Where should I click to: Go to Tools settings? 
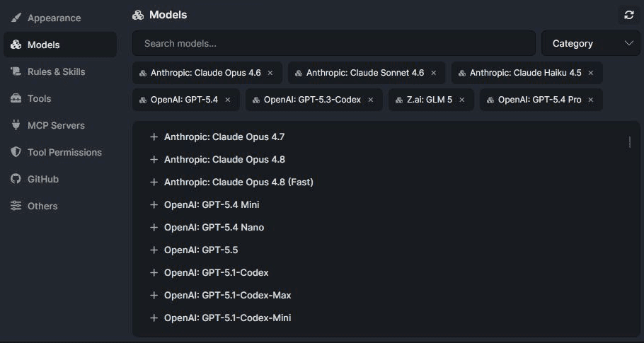(x=60, y=98)
